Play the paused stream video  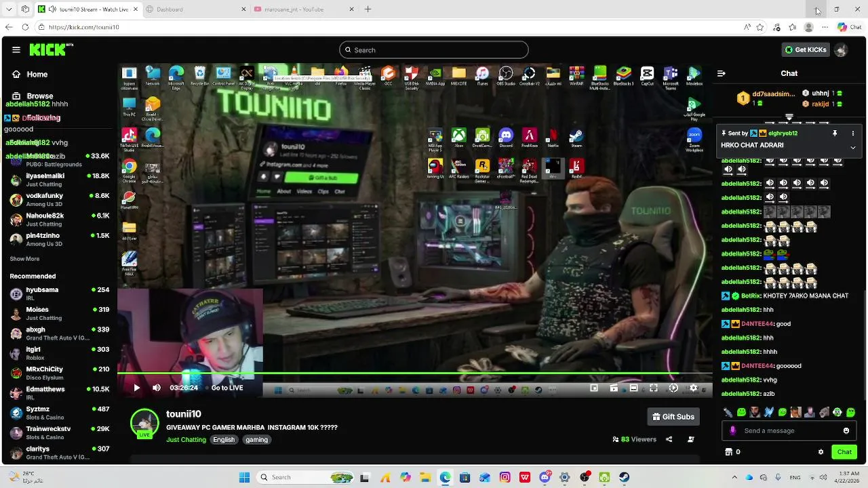pos(136,388)
